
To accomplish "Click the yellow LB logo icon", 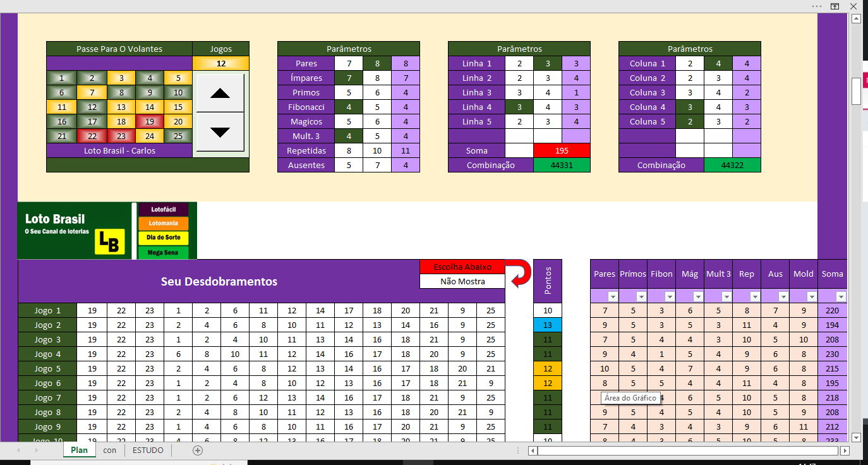I will pos(109,241).
